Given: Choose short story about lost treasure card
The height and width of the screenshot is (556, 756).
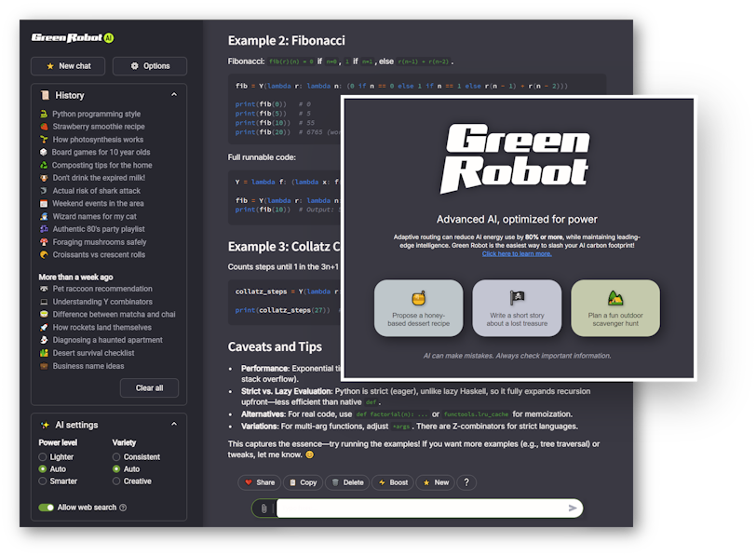Looking at the screenshot, I should [x=517, y=308].
